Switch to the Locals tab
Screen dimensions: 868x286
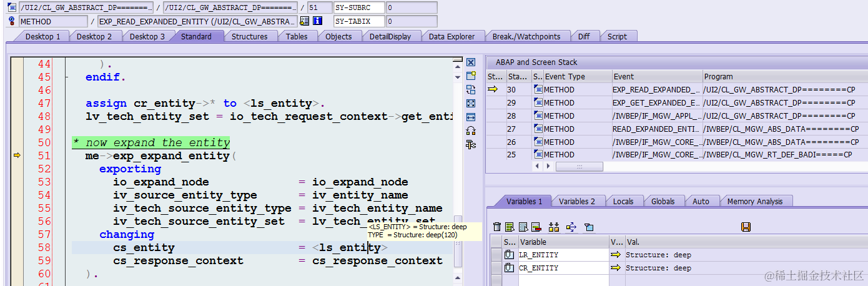click(x=623, y=201)
